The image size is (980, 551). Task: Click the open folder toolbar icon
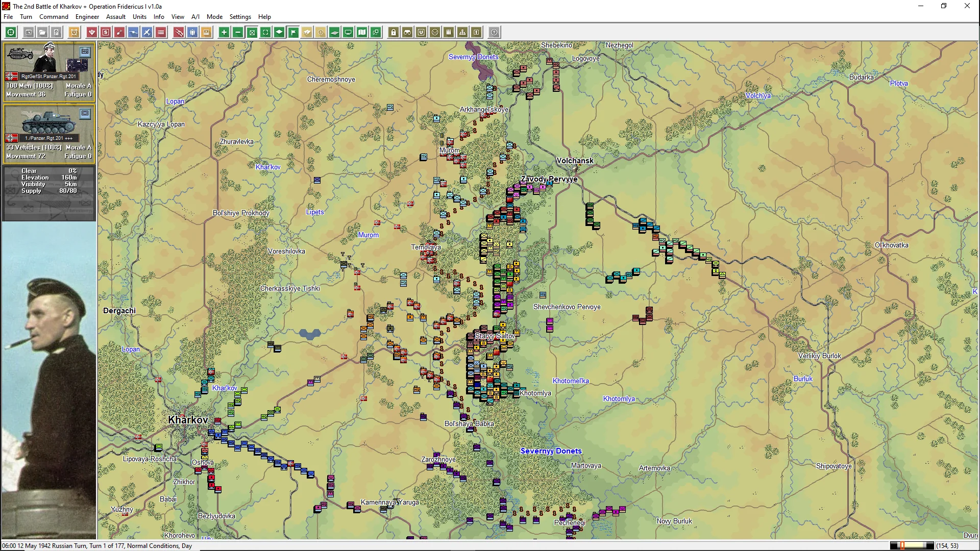tap(42, 32)
